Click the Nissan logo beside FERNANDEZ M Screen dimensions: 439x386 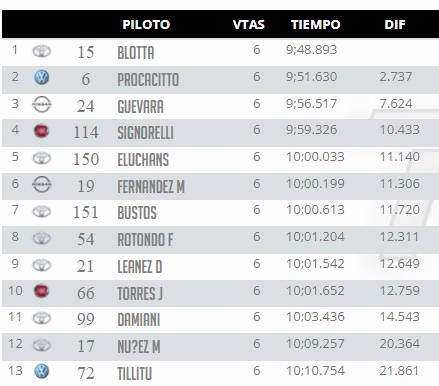pyautogui.click(x=42, y=184)
